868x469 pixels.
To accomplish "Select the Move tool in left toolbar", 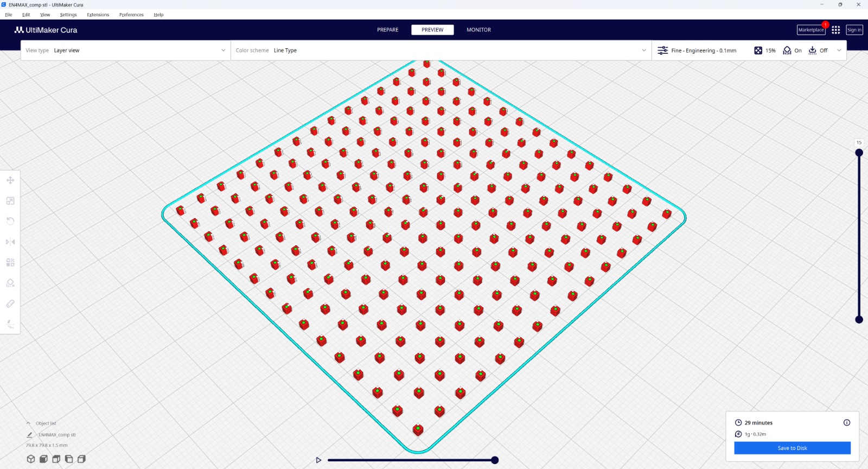I will [10, 180].
